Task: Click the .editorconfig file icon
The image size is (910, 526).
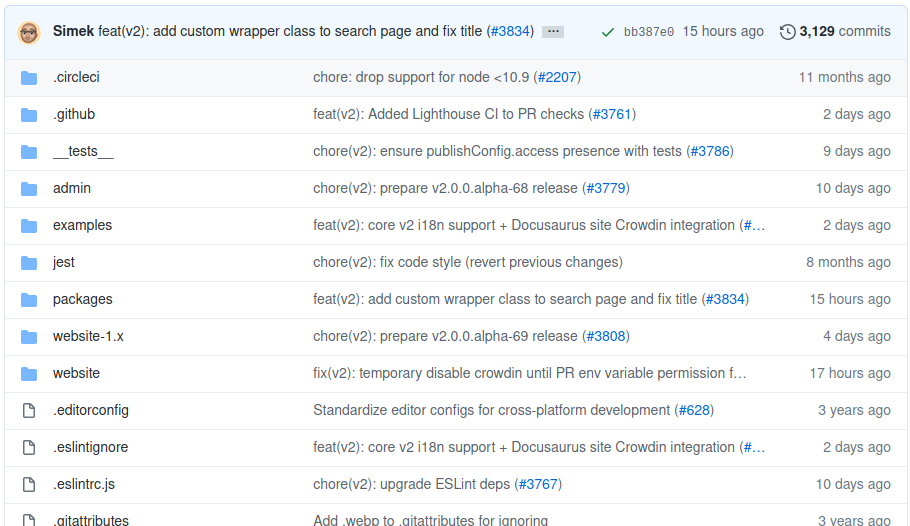Action: pos(29,410)
